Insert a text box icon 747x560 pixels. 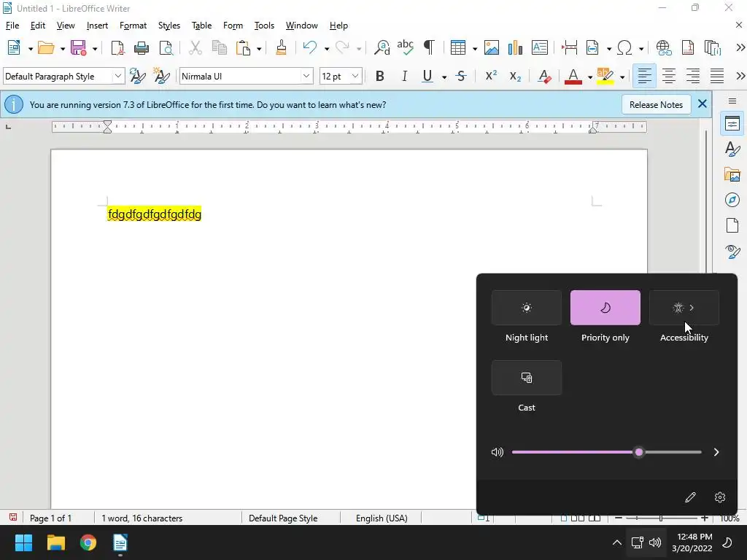tap(540, 47)
